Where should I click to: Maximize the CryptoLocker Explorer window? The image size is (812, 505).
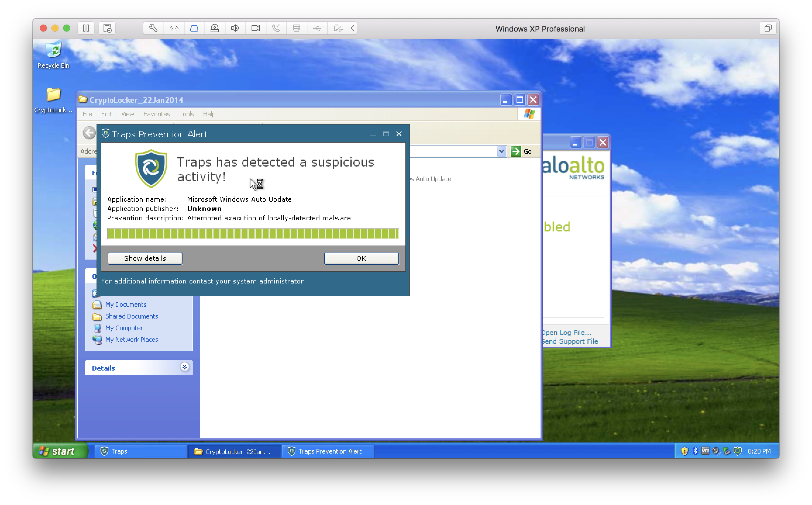[520, 100]
